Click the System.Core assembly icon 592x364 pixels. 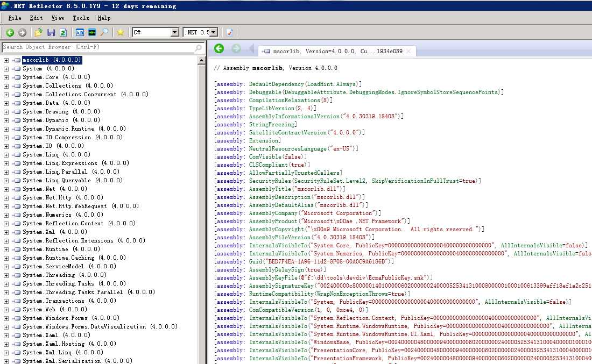coord(17,77)
